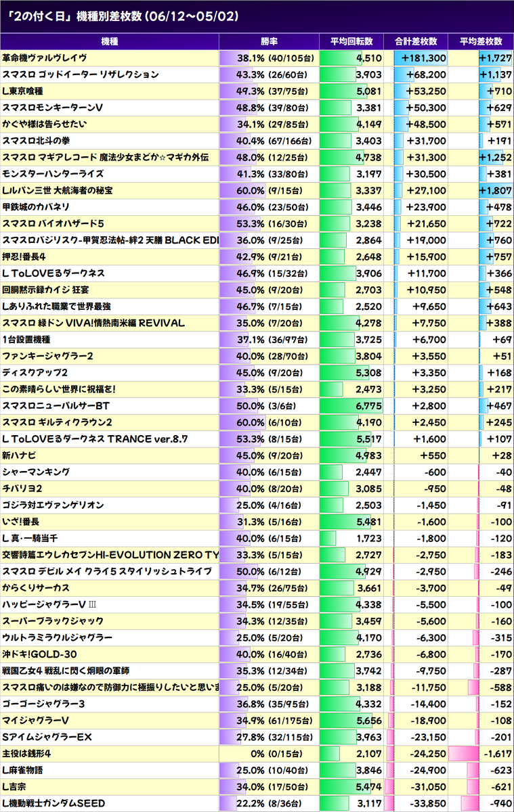Click スマスロモンキーターンV machine name
This screenshot has height=812, width=514.
click(x=52, y=108)
